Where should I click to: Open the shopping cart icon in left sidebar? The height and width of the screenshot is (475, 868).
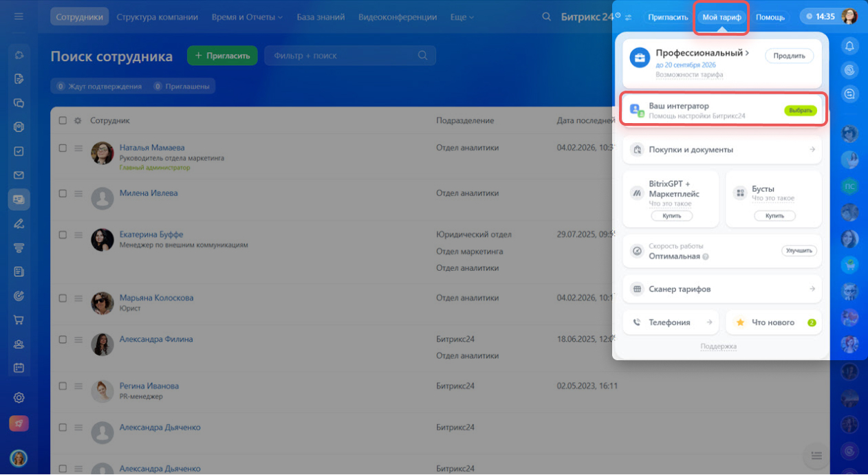19,320
